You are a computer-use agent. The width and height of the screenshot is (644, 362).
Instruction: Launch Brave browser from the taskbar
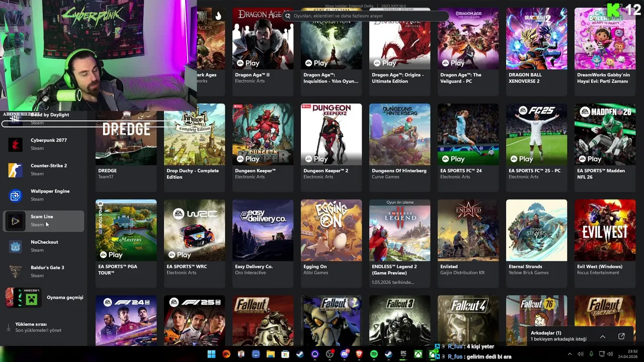pyautogui.click(x=359, y=354)
